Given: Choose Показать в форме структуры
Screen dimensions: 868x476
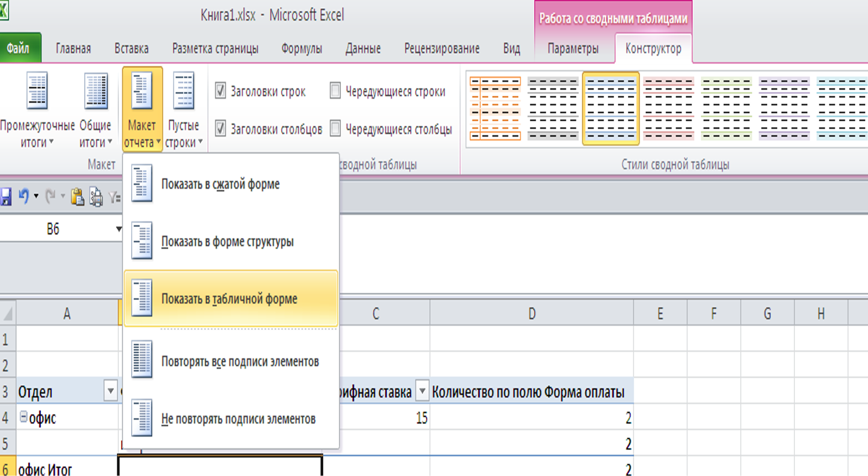Looking at the screenshot, I should (231, 241).
